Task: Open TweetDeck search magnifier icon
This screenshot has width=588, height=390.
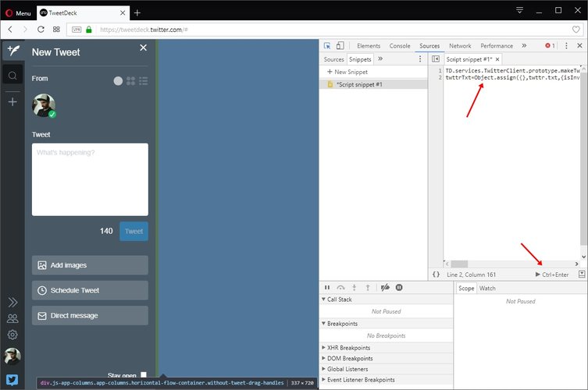Action: (12, 76)
